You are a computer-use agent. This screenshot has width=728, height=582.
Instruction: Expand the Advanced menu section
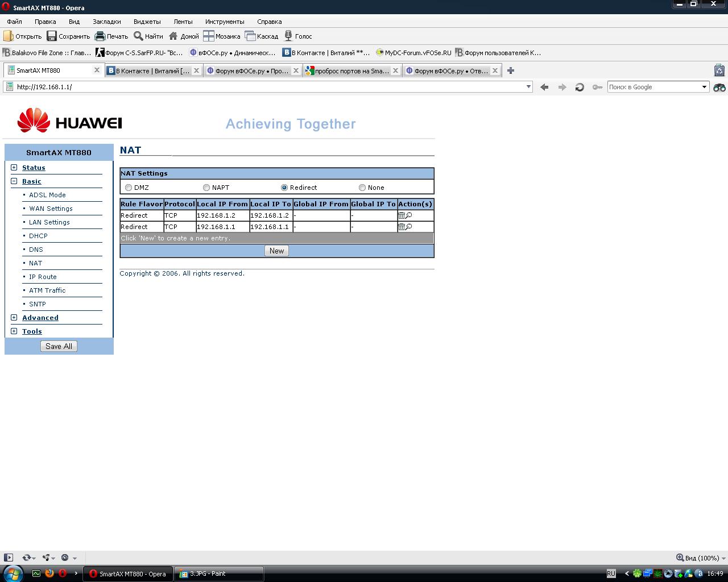(x=14, y=318)
